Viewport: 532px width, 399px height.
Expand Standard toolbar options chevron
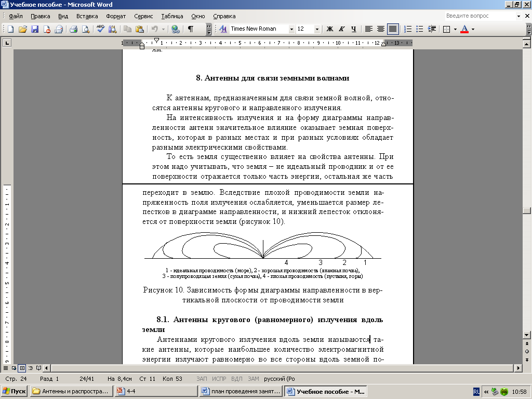click(x=209, y=29)
